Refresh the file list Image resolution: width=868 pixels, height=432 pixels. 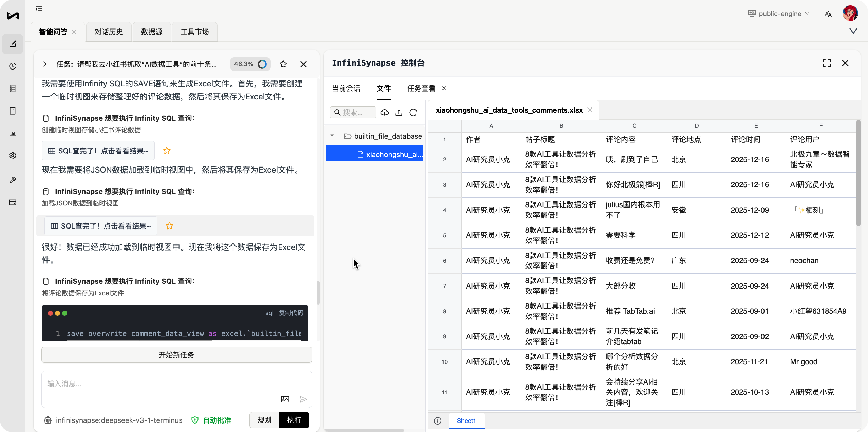(x=413, y=113)
